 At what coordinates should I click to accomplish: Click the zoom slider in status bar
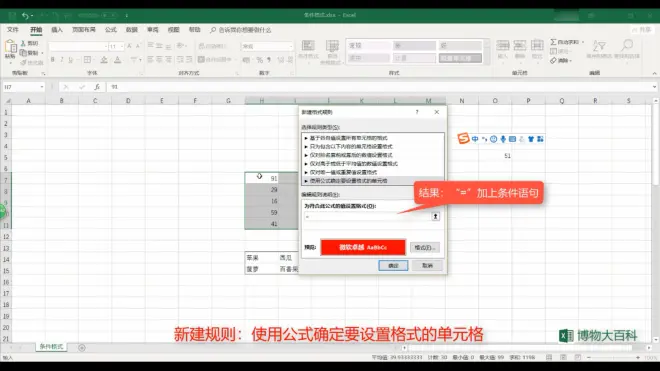613,357
